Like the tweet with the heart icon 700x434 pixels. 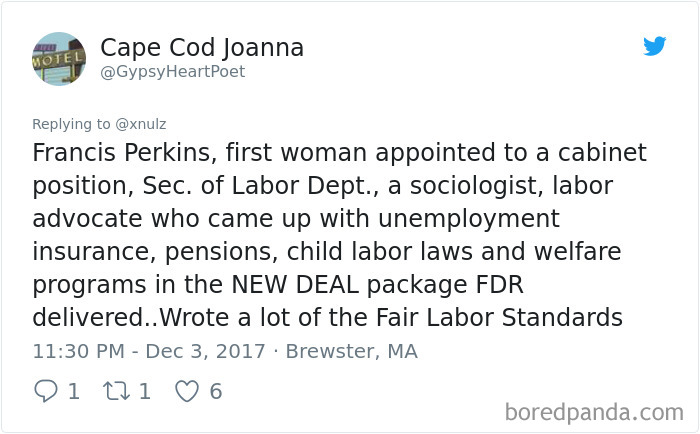(187, 392)
